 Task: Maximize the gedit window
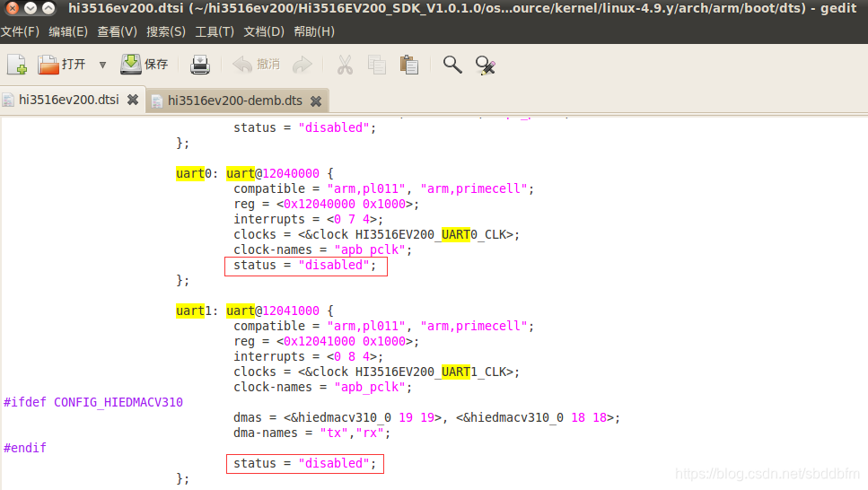(48, 8)
